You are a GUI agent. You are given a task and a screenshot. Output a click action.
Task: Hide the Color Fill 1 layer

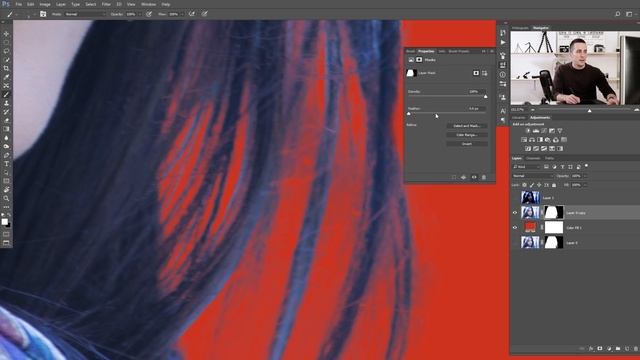tap(515, 228)
